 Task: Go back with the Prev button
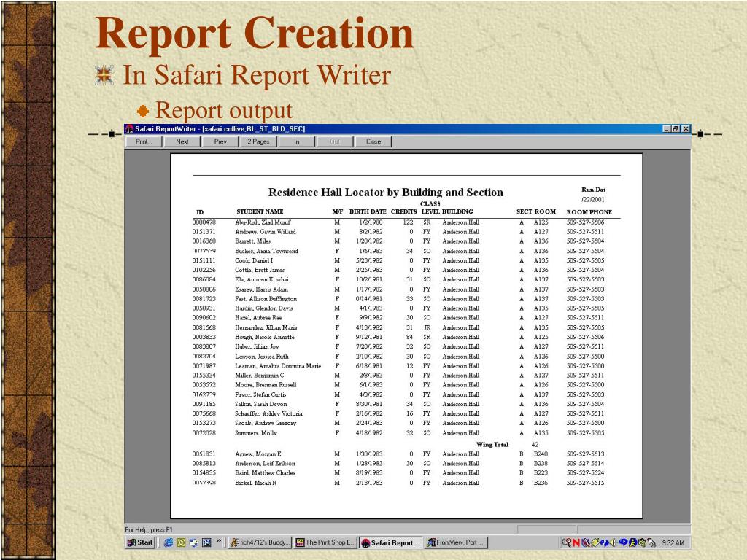pyautogui.click(x=220, y=141)
